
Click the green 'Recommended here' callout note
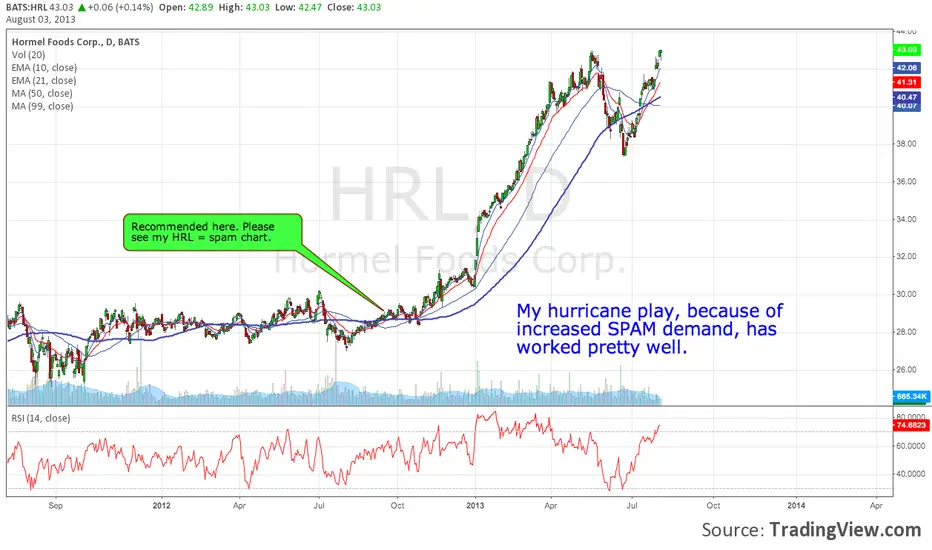pos(213,232)
